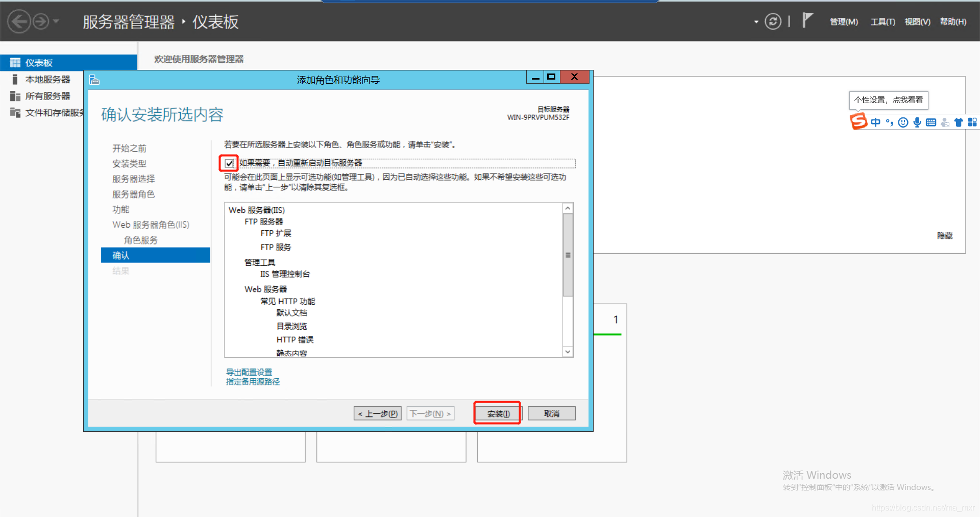Start voice input via the microphone icon
The image size is (980, 517).
pyautogui.click(x=917, y=122)
